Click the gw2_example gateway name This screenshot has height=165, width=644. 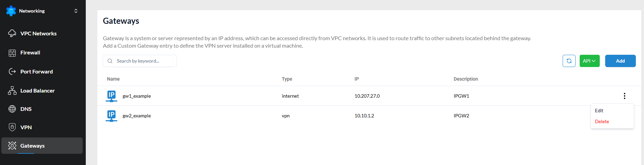click(x=137, y=116)
